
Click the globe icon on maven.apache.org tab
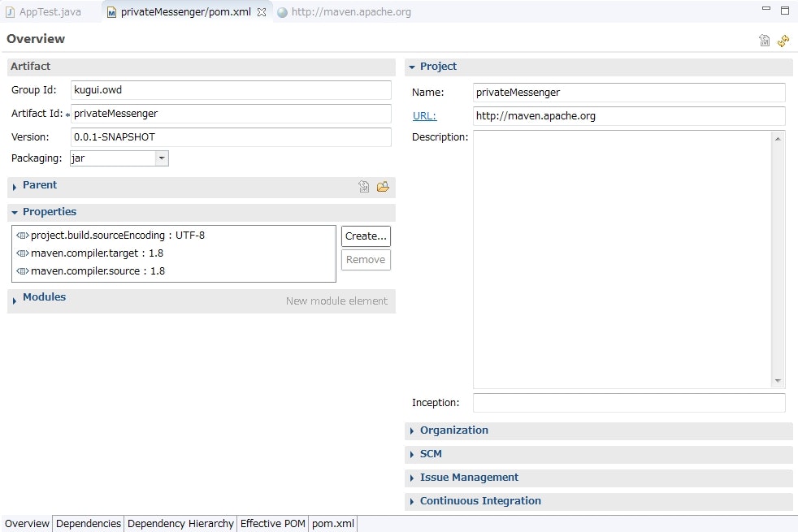pos(283,13)
